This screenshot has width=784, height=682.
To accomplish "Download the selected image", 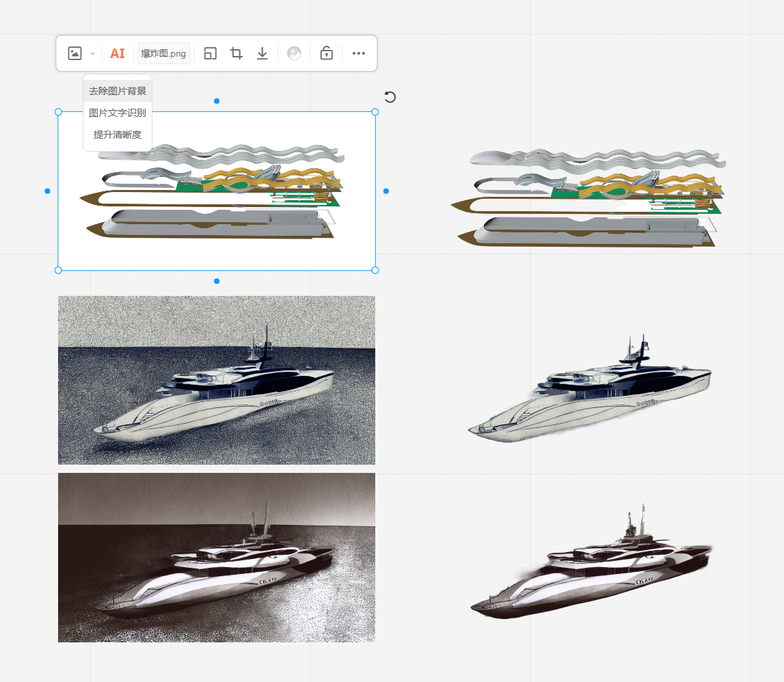I will pos(262,53).
